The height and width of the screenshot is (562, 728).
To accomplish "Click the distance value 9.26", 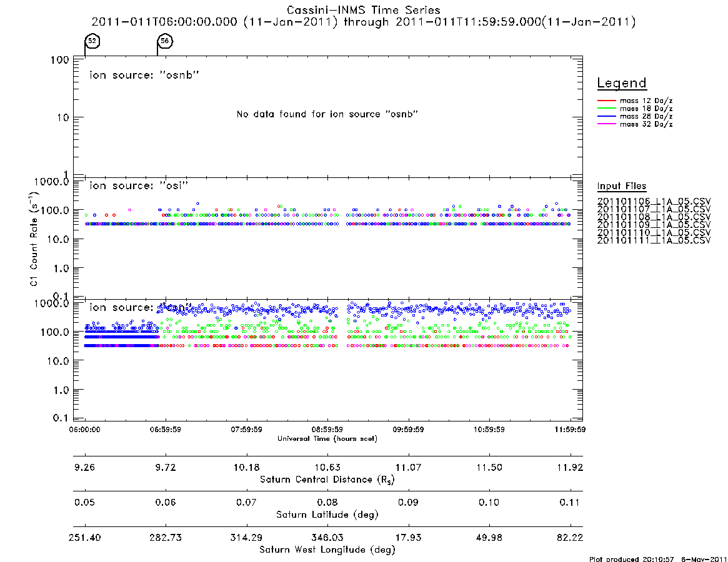I will pos(84,467).
